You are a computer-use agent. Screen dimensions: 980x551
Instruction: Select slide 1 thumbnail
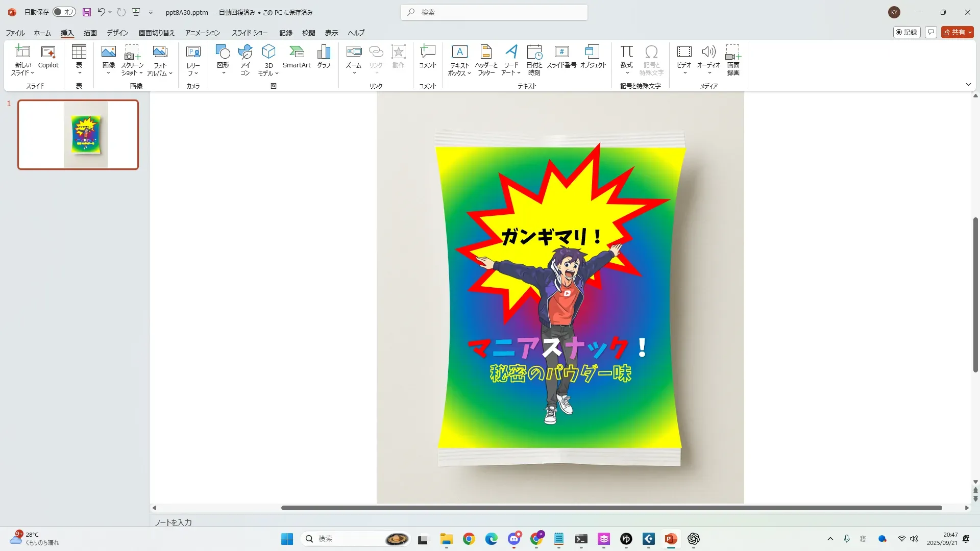tap(78, 135)
